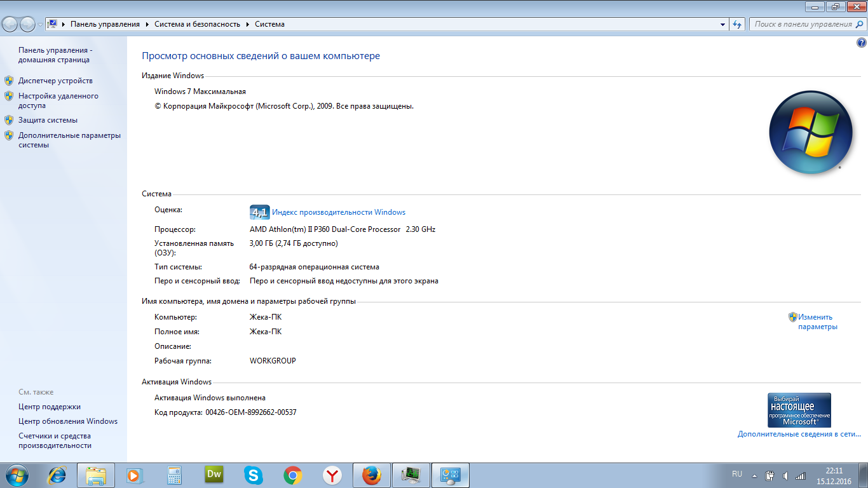Viewport: 868px width, 488px height.
Task: Open the volume speaker tray icon
Action: click(785, 475)
